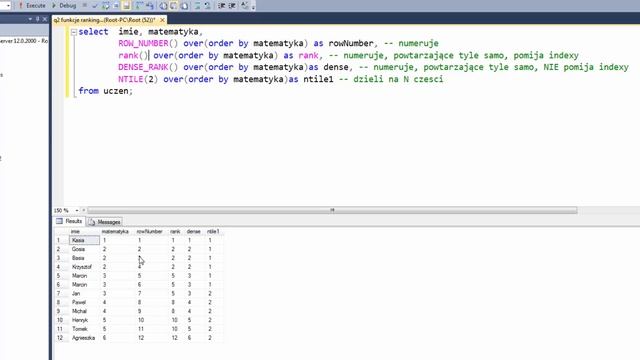Viewport: 640px width, 360px height.
Task: Cancel executing query with stop icon
Action: pyautogui.click(x=85, y=6)
